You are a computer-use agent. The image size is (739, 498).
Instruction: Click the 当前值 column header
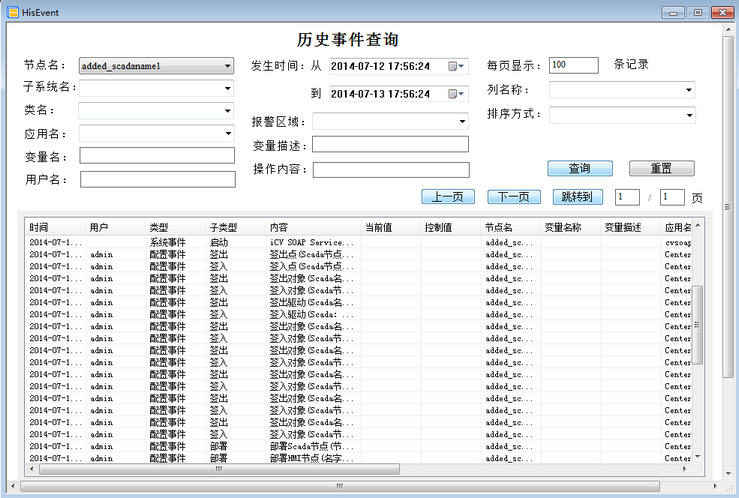click(x=391, y=228)
